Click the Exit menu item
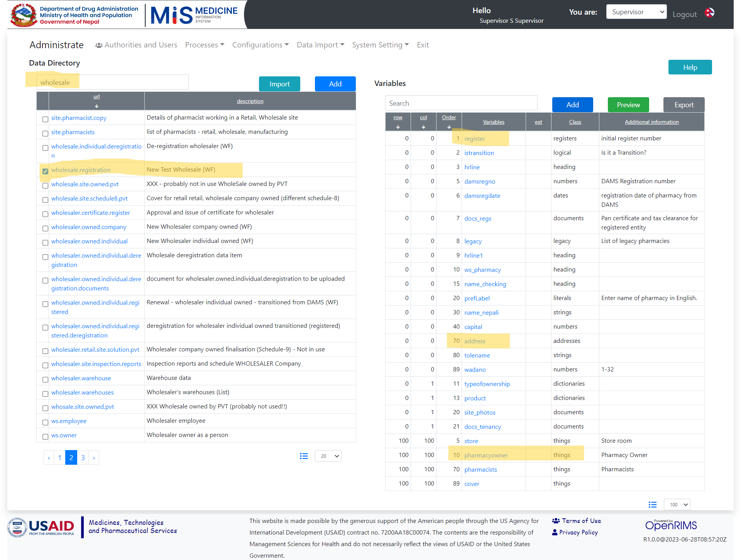Screen dimensions: 741x560 [x=423, y=45]
